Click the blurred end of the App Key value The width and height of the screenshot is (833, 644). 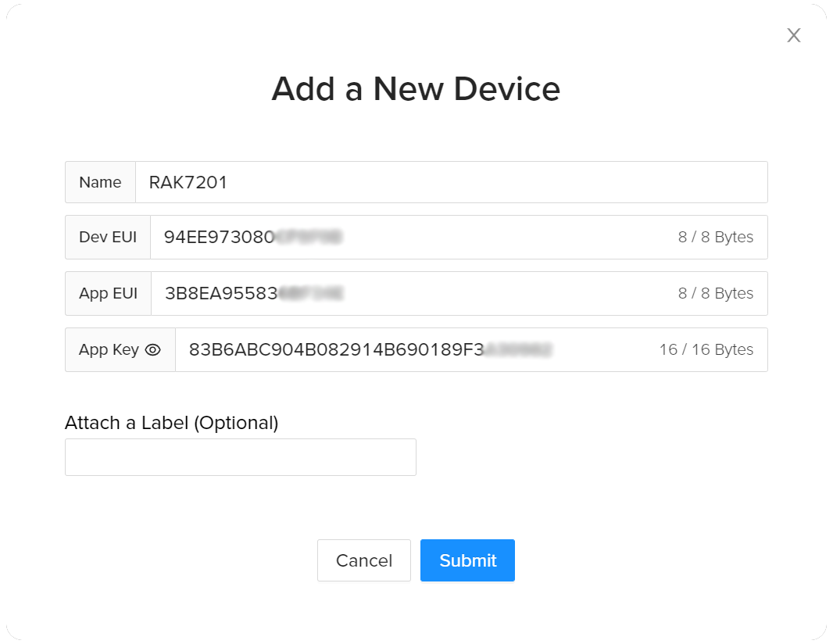click(519, 350)
